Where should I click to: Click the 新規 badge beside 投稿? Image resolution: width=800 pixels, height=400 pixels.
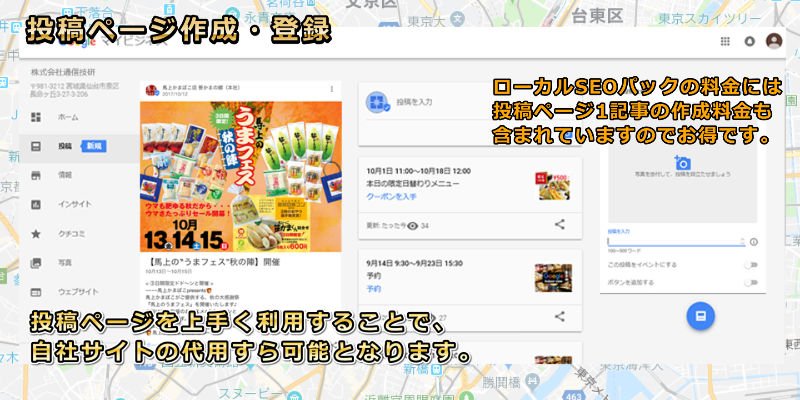[94, 146]
